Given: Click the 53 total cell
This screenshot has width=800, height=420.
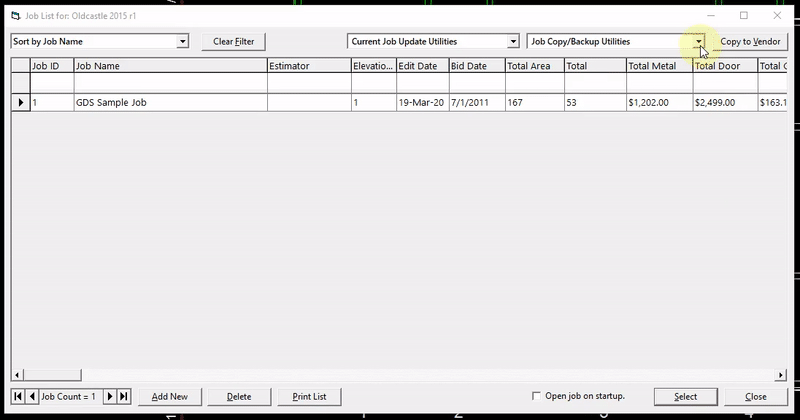Looking at the screenshot, I should pos(595,103).
